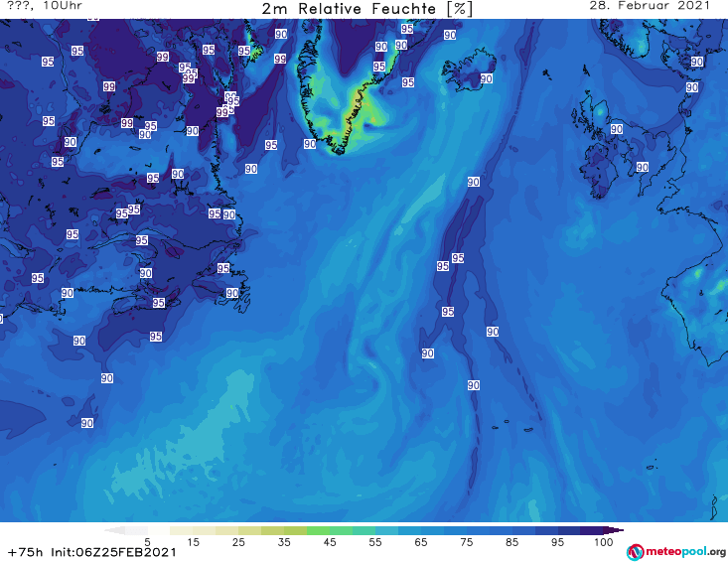Click the legend value "35"
Image resolution: width=728 pixels, height=562 pixels.
tap(284, 542)
